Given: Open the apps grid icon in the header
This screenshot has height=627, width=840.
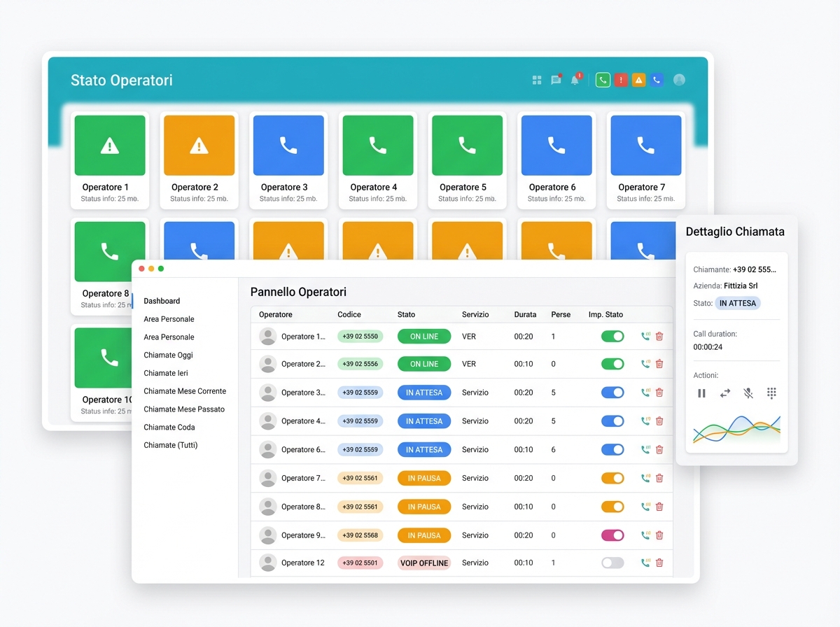Looking at the screenshot, I should 537,80.
